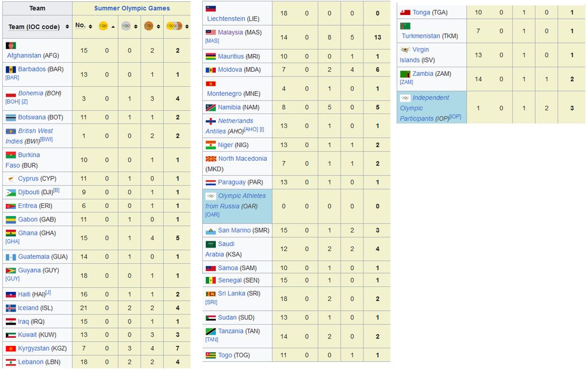Click the bronze medal column icon
Image resolution: width=588 pixels, height=370 pixels.
[x=148, y=26]
